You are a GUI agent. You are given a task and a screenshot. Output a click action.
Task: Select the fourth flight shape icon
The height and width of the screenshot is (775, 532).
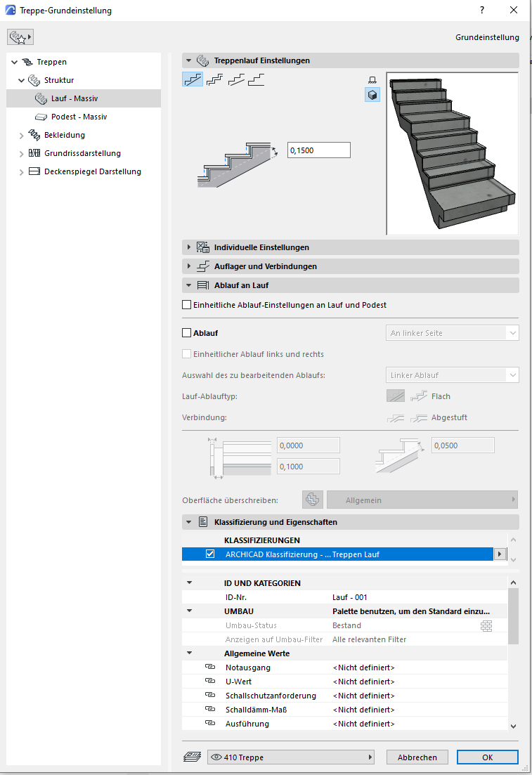257,79
